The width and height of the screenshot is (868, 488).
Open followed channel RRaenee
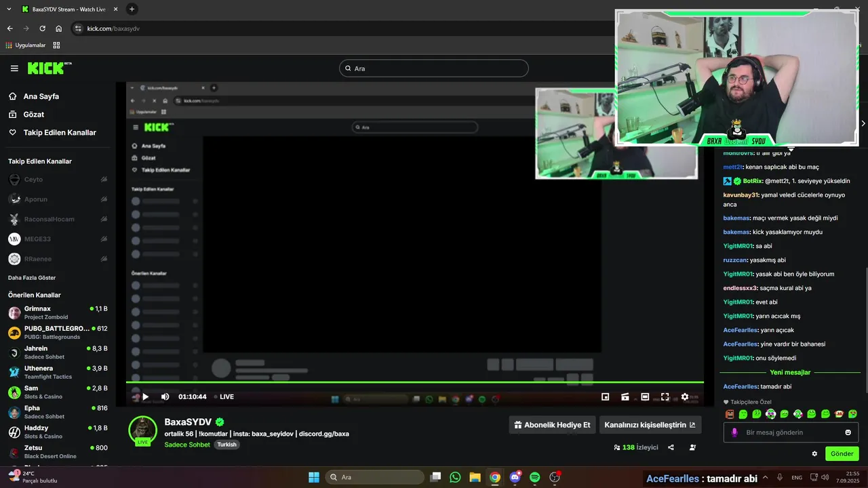click(x=58, y=259)
